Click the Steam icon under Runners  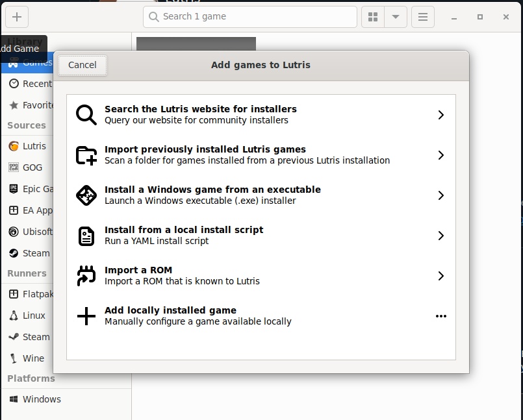pyautogui.click(x=14, y=337)
